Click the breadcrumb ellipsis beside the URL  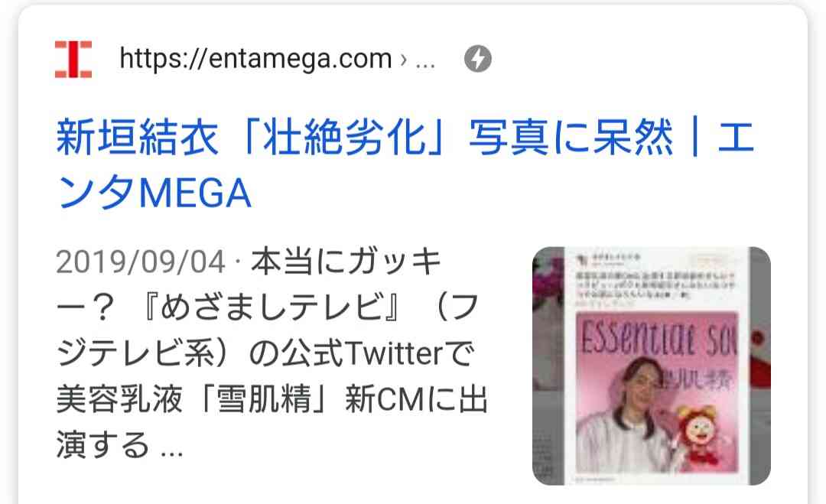tap(426, 63)
